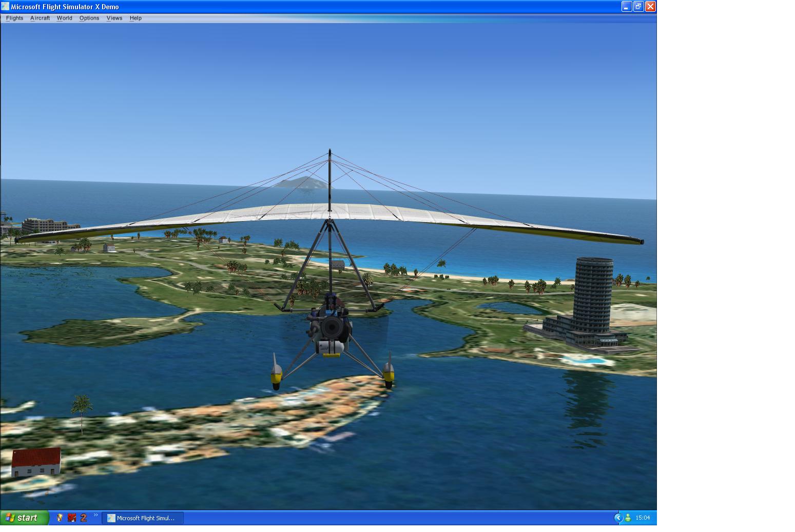This screenshot has height=532, width=795.
Task: Click the 15:04 taskbar clock
Action: pos(643,518)
